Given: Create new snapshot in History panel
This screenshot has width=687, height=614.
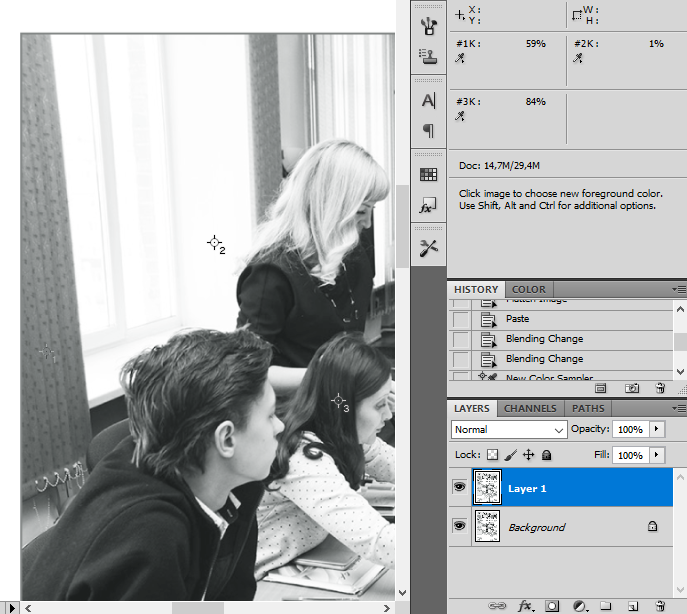Looking at the screenshot, I should click(632, 388).
